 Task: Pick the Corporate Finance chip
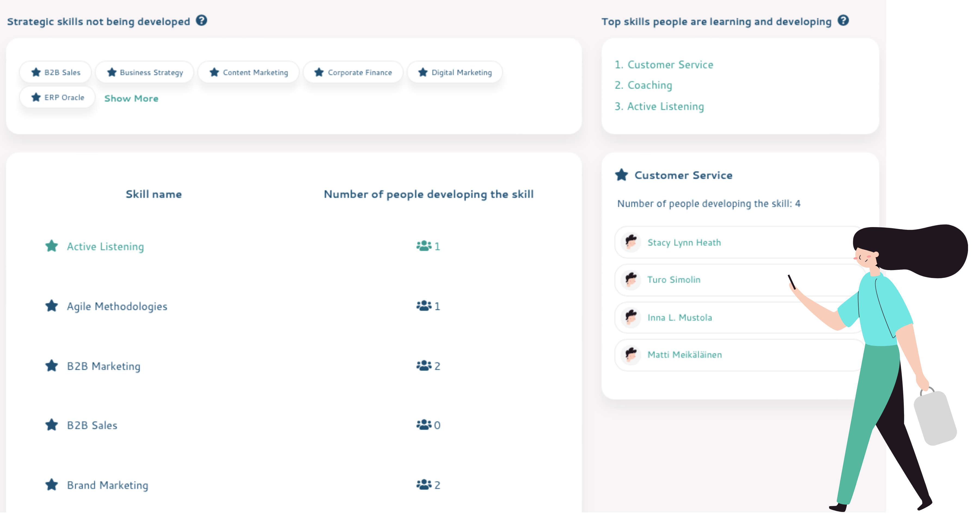coord(353,72)
